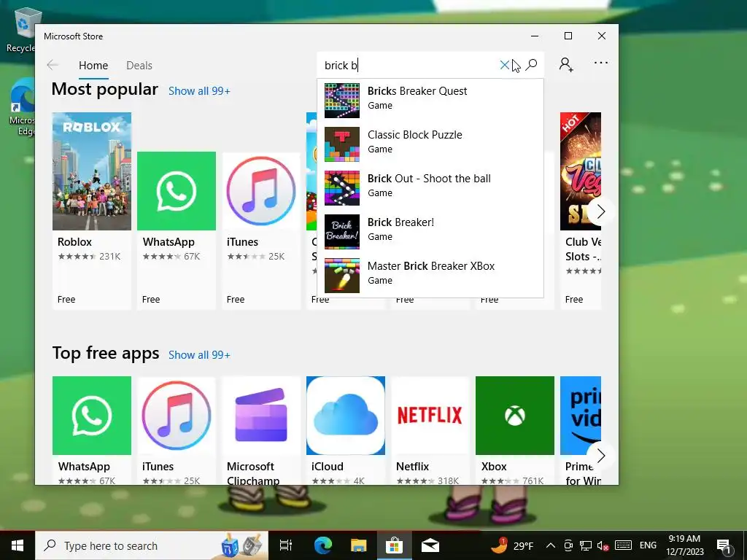Open the iCloud app icon

tap(346, 415)
